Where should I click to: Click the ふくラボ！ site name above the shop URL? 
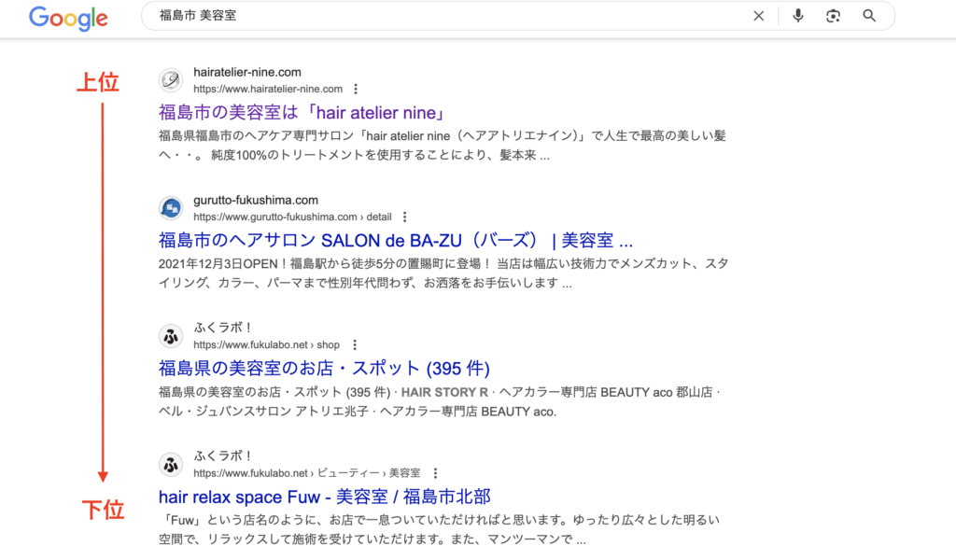coord(222,328)
